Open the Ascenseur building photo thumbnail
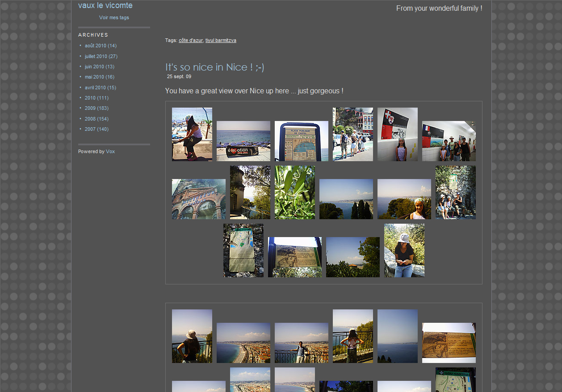Viewport: 562px width, 392px height. click(198, 199)
